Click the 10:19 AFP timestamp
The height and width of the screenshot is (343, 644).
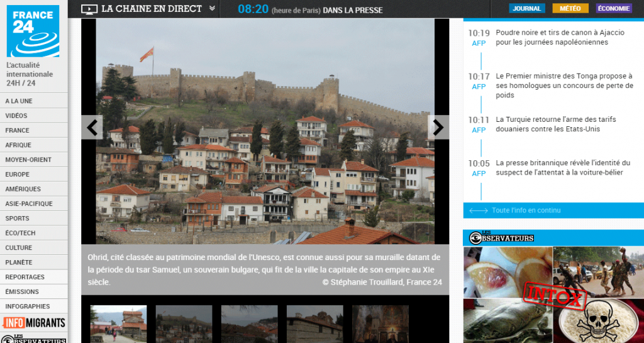click(x=479, y=38)
